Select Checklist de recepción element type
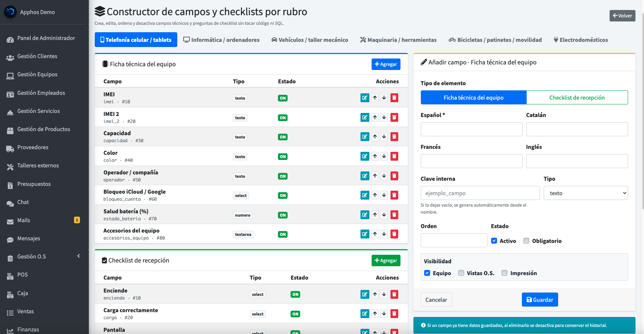 click(x=577, y=97)
